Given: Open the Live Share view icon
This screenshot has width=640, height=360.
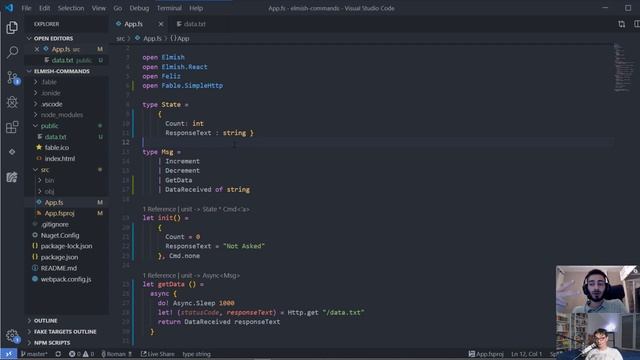Looking at the screenshot, I should (x=12, y=177).
